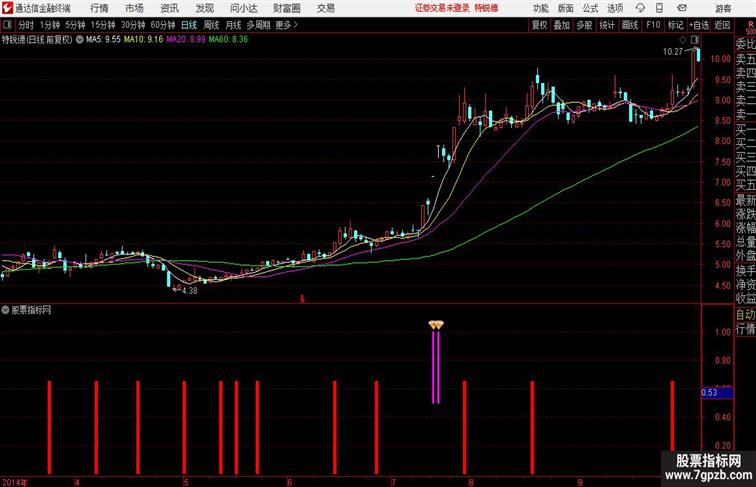The width and height of the screenshot is (756, 487).
Task: Open the 发现 menu
Action: (x=204, y=8)
